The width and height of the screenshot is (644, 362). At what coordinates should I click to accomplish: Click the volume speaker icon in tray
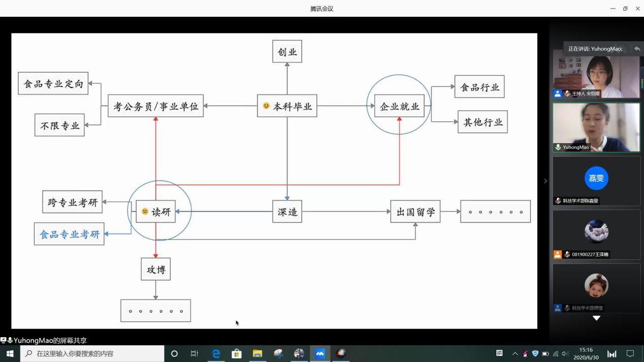[x=565, y=353]
